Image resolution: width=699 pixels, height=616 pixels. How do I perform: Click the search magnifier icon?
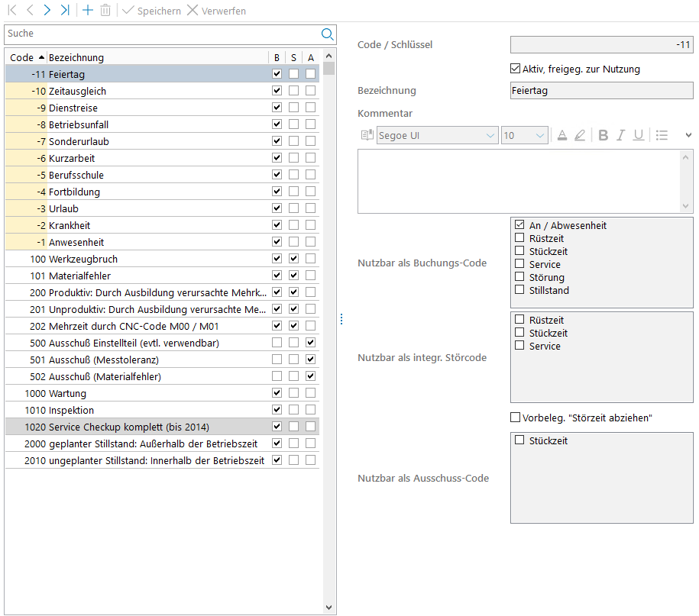click(328, 34)
